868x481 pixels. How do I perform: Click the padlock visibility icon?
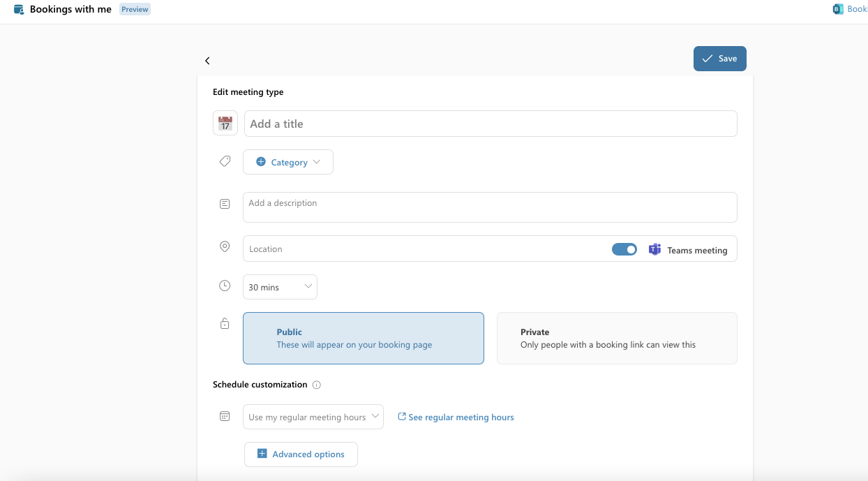[x=225, y=323]
